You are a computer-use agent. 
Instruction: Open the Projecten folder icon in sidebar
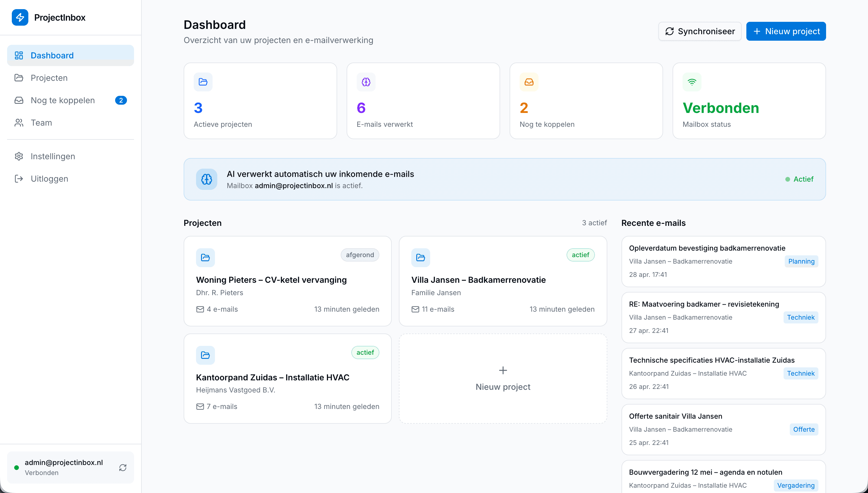19,78
